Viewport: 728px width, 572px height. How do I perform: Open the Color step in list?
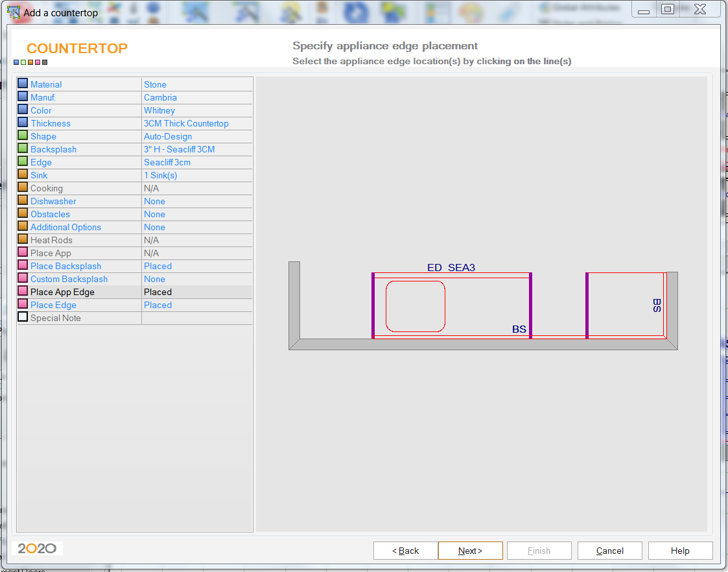(41, 110)
